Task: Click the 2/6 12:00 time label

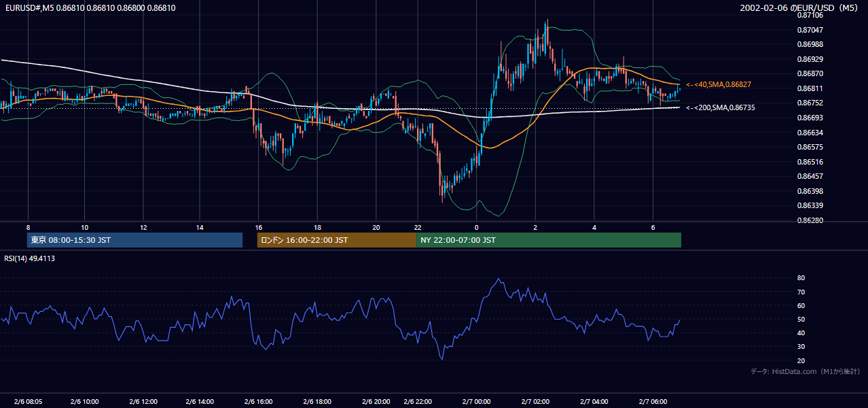Action: [x=143, y=402]
